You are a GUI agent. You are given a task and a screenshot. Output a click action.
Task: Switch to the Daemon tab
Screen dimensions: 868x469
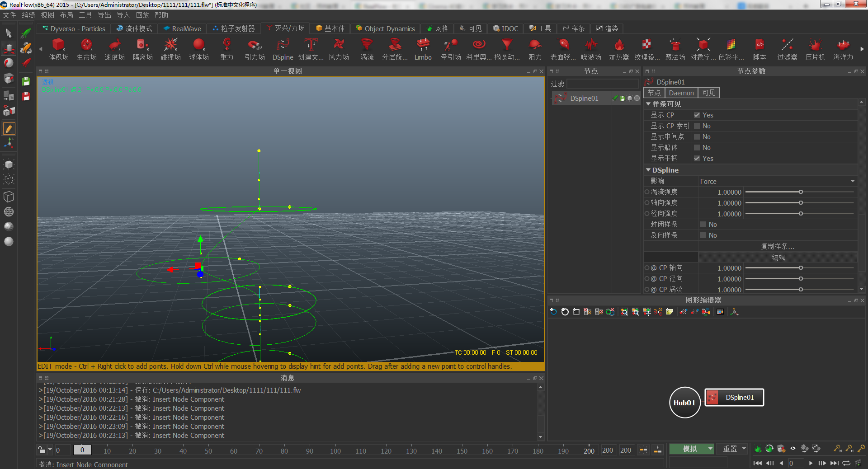(681, 93)
